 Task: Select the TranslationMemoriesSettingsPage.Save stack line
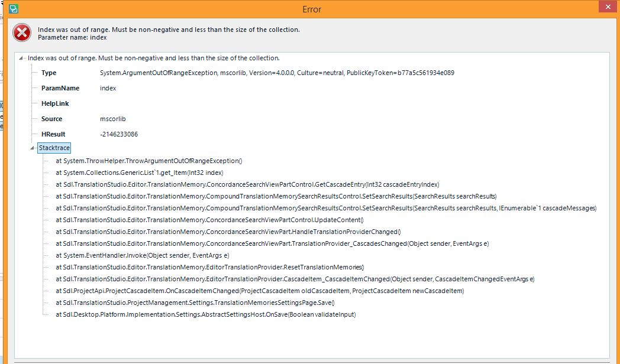click(195, 303)
